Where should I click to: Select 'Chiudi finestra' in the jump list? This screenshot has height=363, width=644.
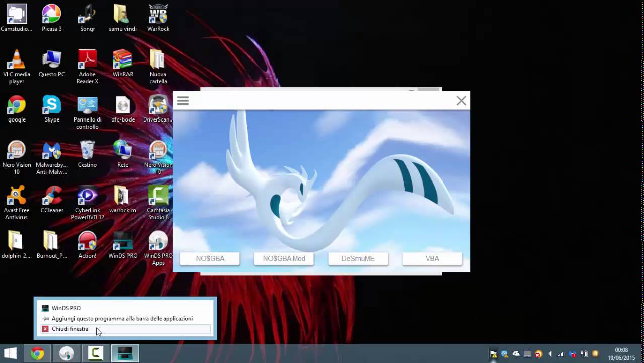pos(124,329)
